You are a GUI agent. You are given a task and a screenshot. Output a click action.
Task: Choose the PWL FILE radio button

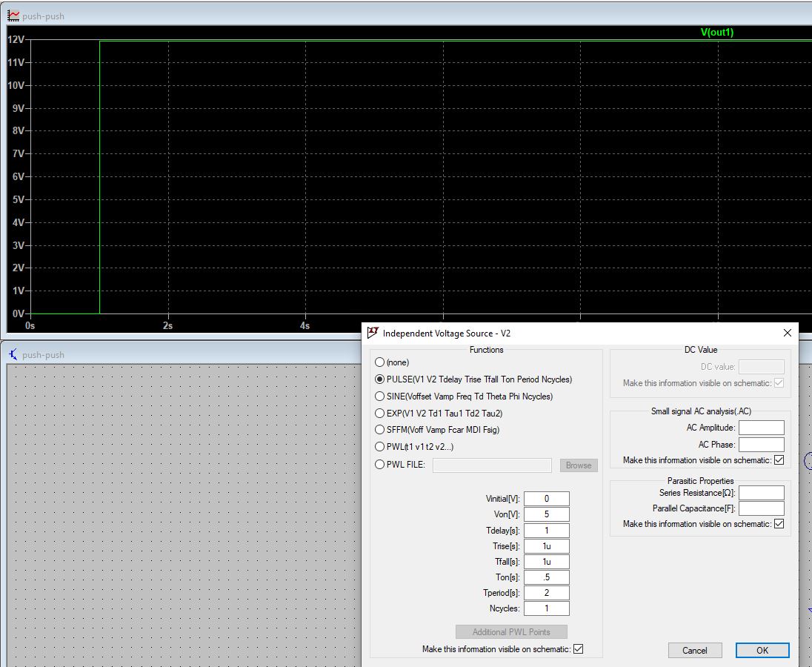(x=379, y=465)
